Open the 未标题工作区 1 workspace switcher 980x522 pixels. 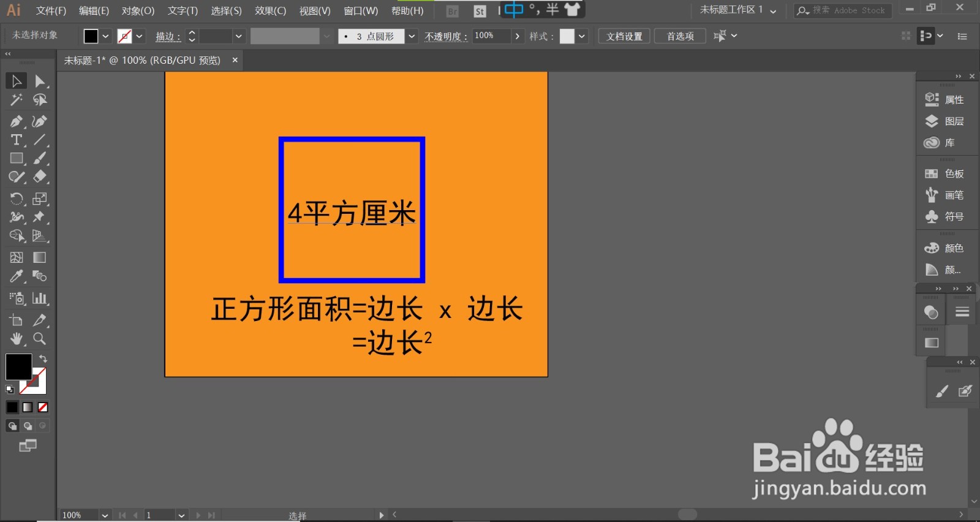click(x=738, y=10)
